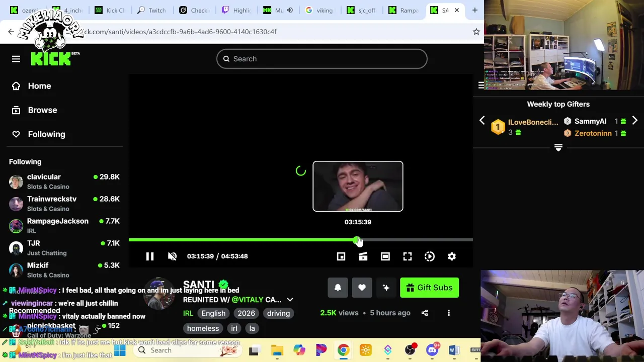The image size is (644, 362).
Task: Open the playback speed control
Action: pyautogui.click(x=430, y=256)
